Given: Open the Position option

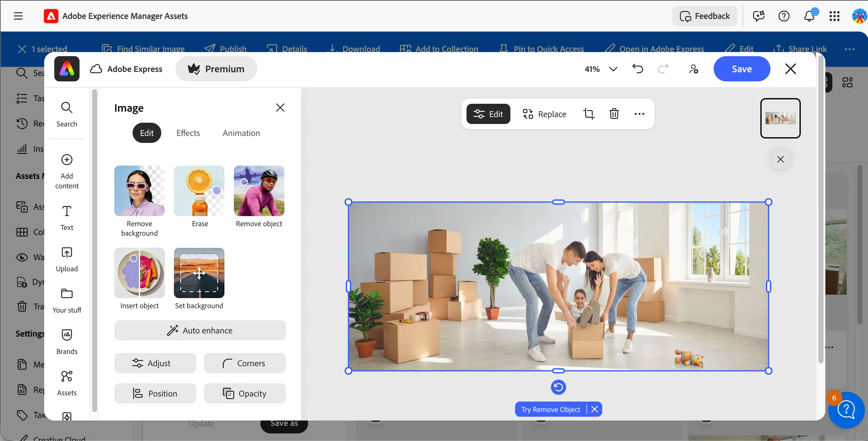Looking at the screenshot, I should tap(155, 393).
